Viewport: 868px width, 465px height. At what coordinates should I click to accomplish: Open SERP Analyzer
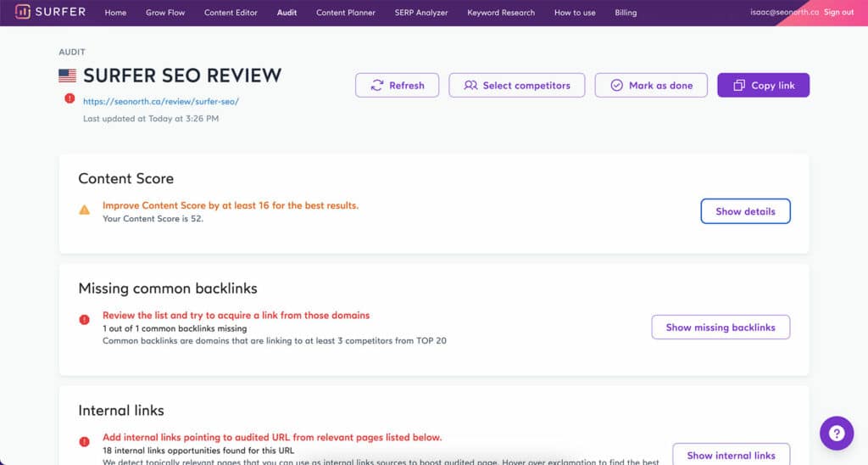pyautogui.click(x=420, y=12)
